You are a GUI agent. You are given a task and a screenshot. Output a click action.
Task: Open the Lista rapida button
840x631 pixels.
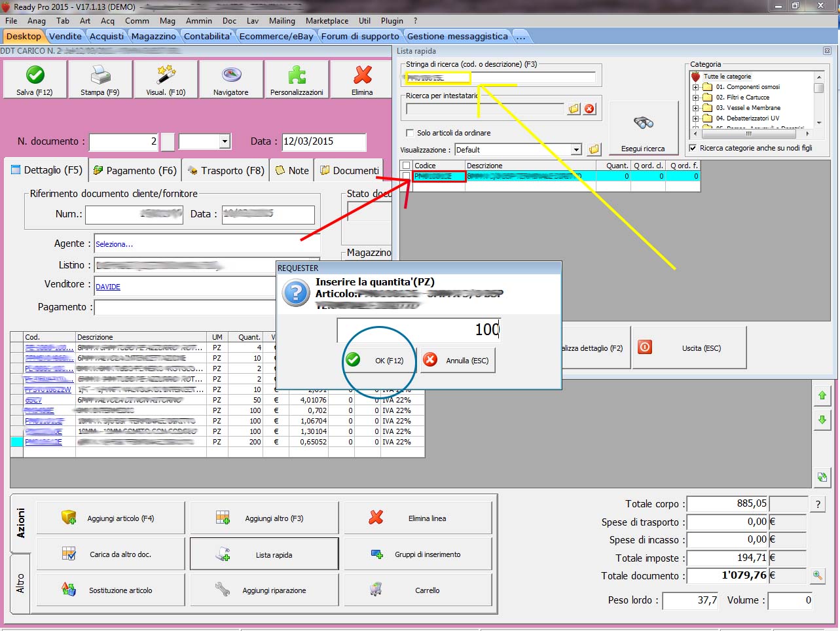265,554
